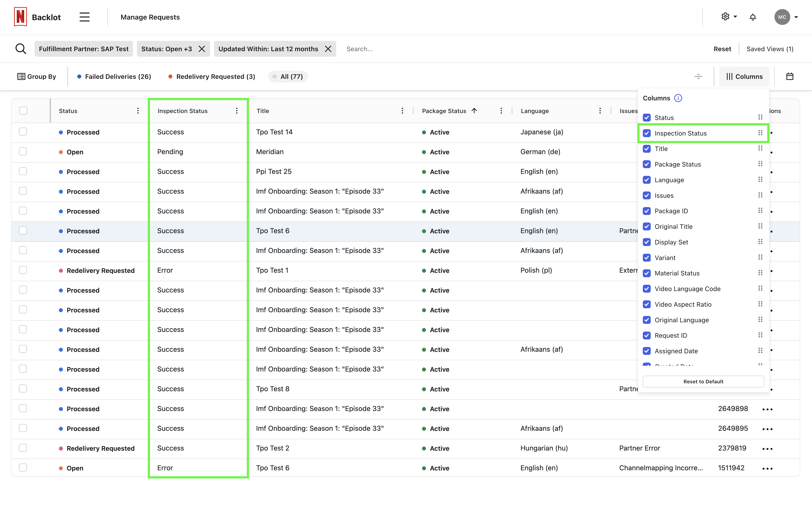This screenshot has height=509, width=812.
Task: Click the search magnifier icon
Action: tap(21, 49)
